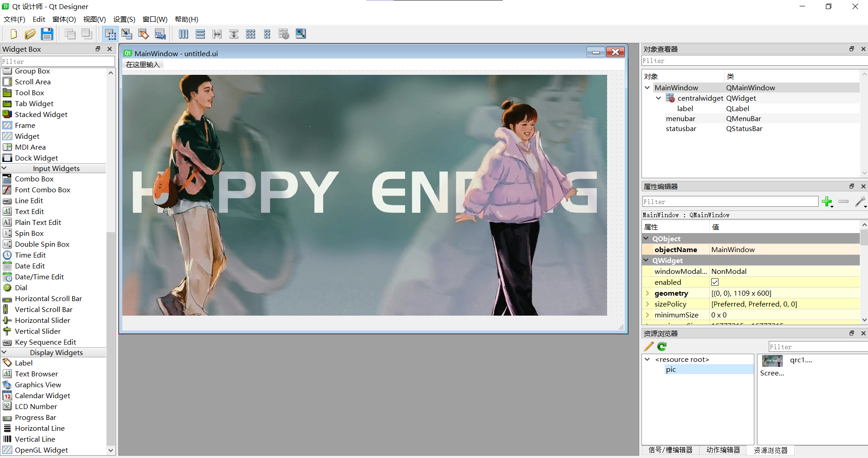Viewport: 868px width, 458px height.
Task: Click the Adjust Size icon
Action: click(301, 34)
